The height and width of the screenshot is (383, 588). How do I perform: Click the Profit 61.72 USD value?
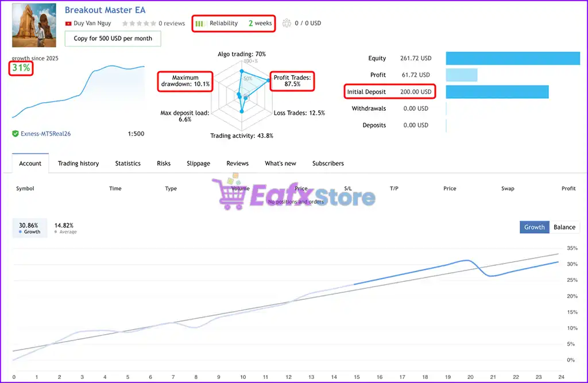416,75
